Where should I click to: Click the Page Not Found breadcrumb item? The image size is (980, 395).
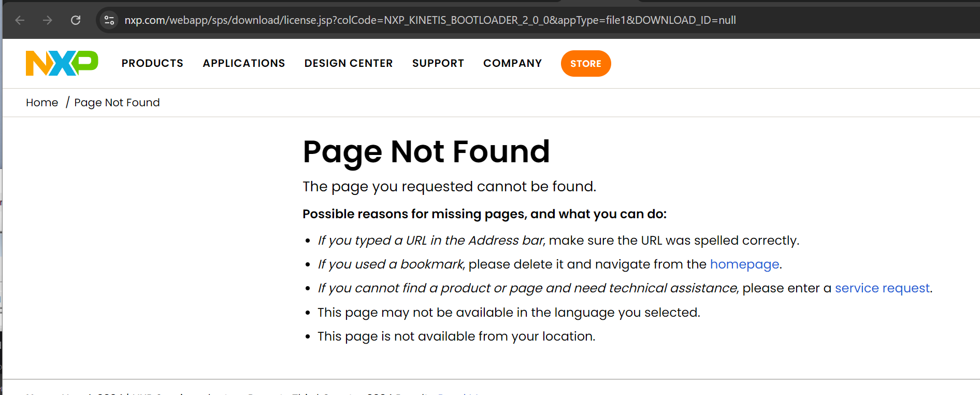tap(117, 103)
